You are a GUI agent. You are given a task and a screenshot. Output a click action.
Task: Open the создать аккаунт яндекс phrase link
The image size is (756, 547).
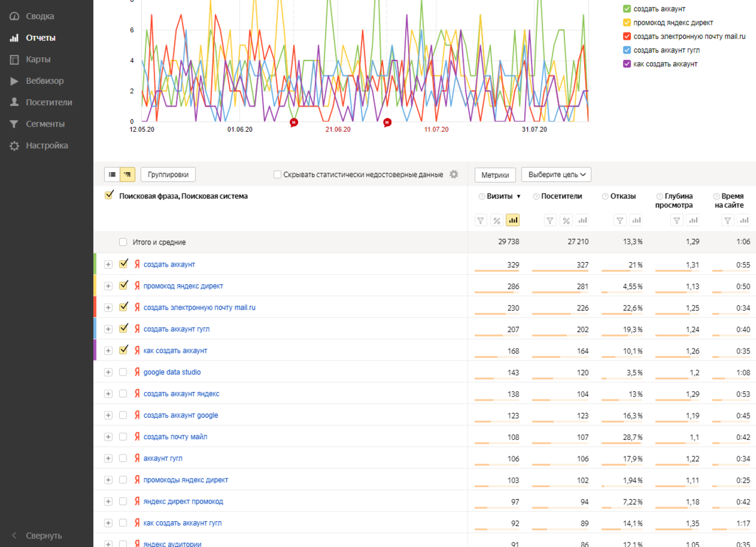pos(181,394)
